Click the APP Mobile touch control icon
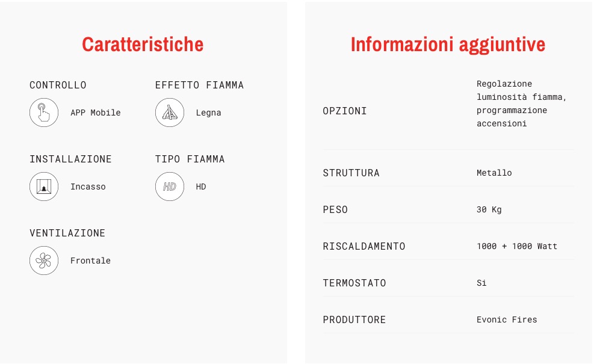The width and height of the screenshot is (594, 364). click(44, 113)
